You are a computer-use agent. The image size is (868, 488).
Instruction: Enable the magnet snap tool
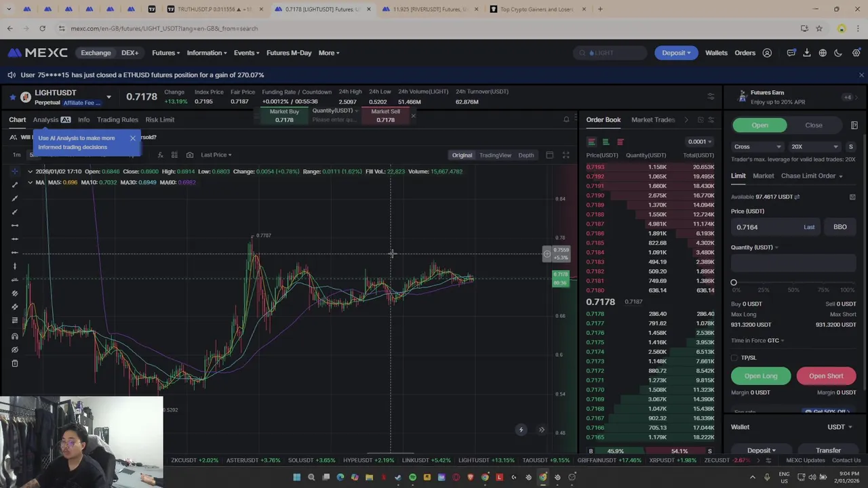pos(15,336)
